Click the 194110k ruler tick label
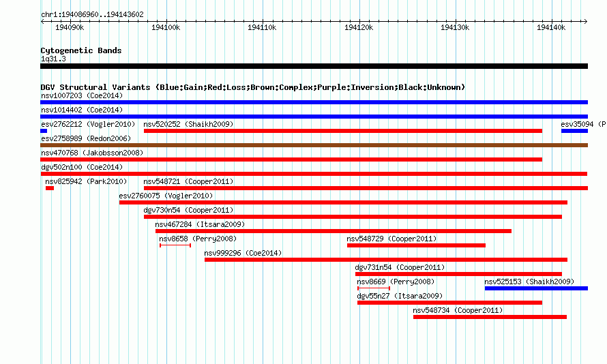The image size is (607, 364). click(x=262, y=27)
